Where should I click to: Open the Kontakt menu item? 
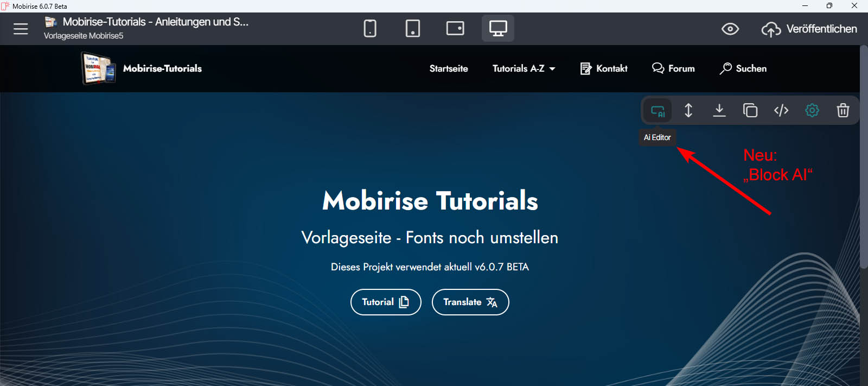click(x=604, y=68)
